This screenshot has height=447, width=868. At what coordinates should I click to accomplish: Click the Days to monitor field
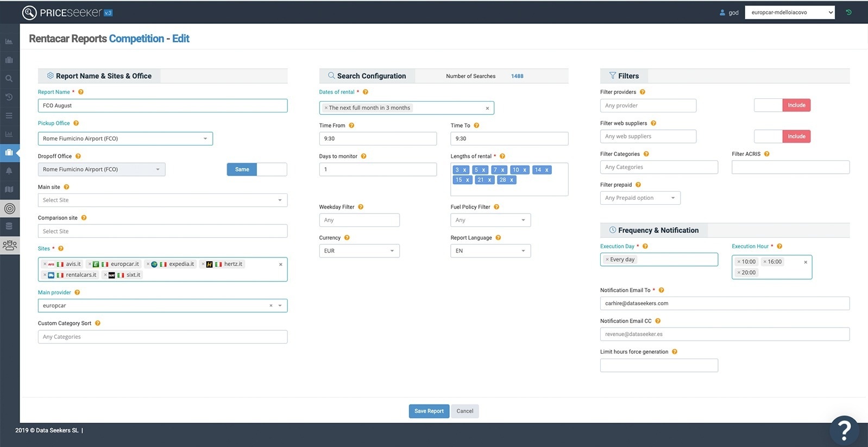[378, 169]
